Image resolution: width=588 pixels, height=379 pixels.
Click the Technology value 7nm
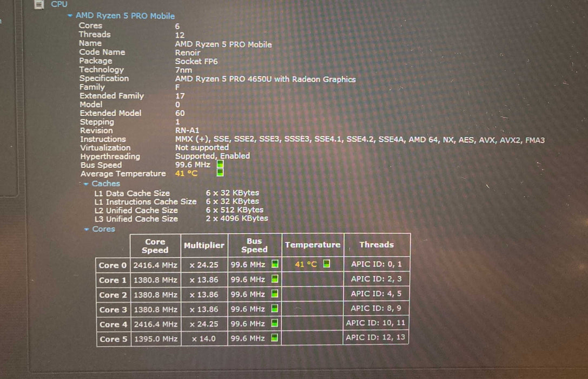pos(183,70)
